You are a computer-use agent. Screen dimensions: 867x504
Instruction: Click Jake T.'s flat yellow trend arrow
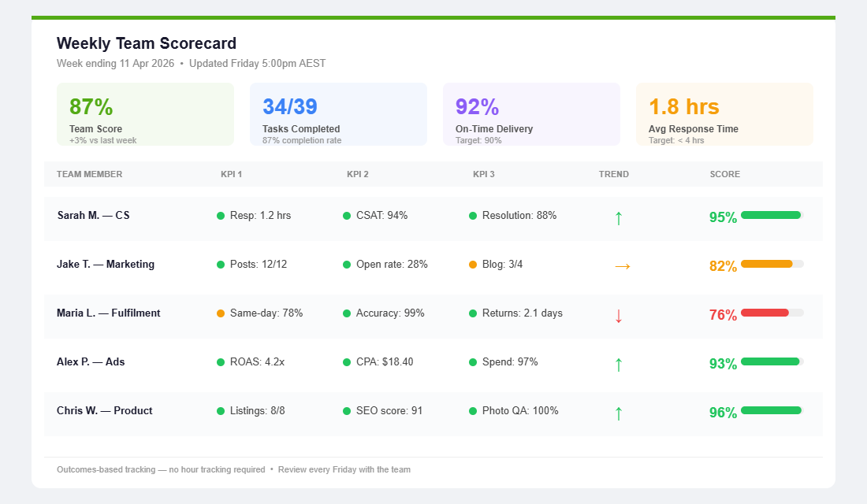(621, 265)
